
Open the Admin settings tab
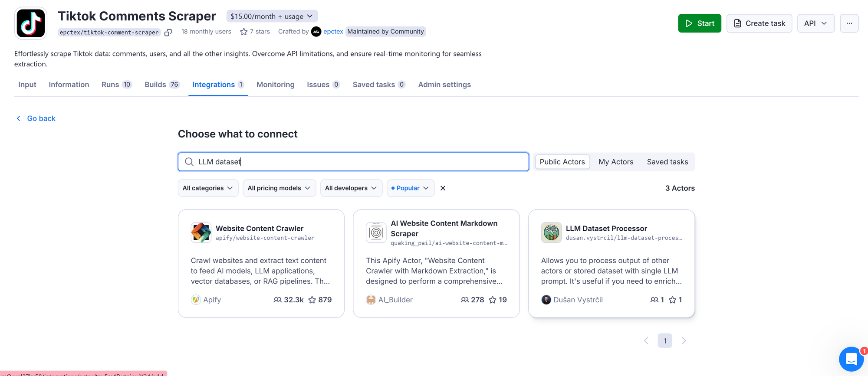pyautogui.click(x=444, y=85)
